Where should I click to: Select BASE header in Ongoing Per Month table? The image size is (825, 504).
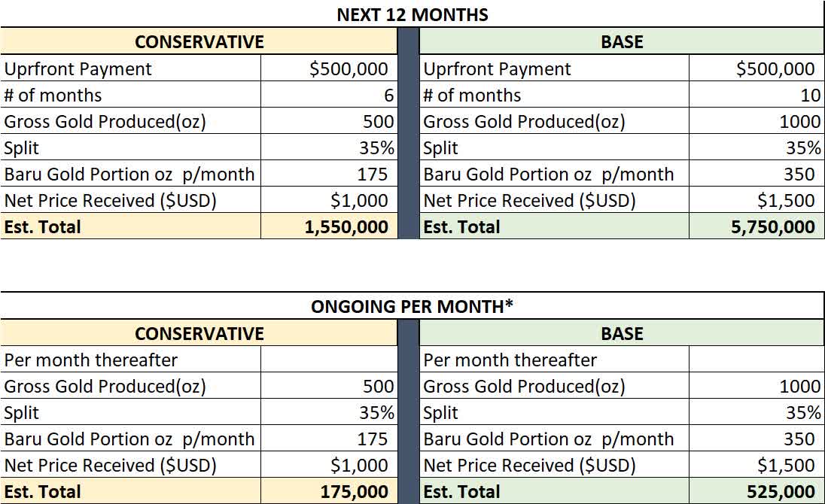point(622,333)
